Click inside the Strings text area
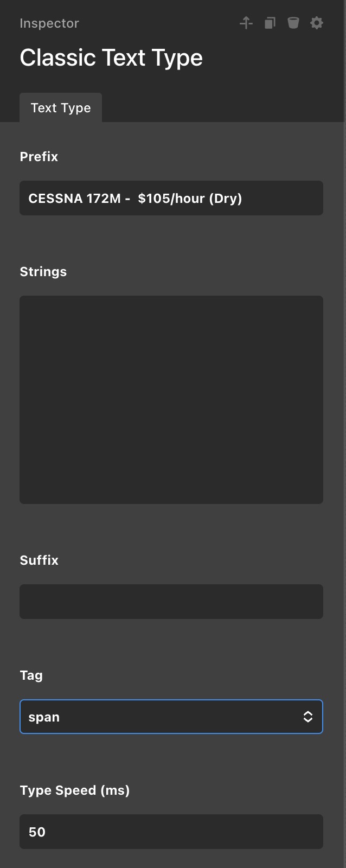The height and width of the screenshot is (868, 346). pos(171,400)
